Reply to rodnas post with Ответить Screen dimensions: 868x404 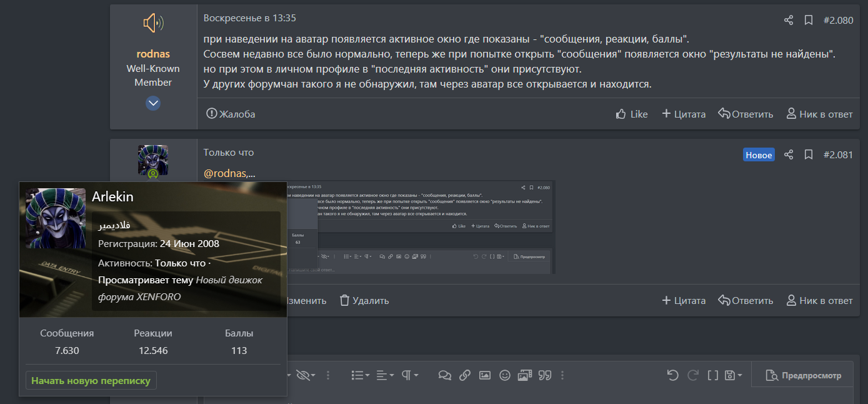pyautogui.click(x=746, y=114)
